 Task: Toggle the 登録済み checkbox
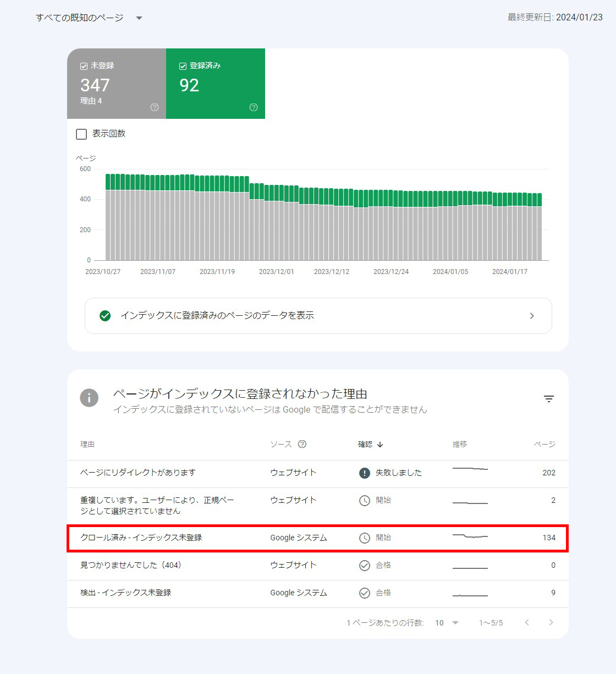[183, 66]
